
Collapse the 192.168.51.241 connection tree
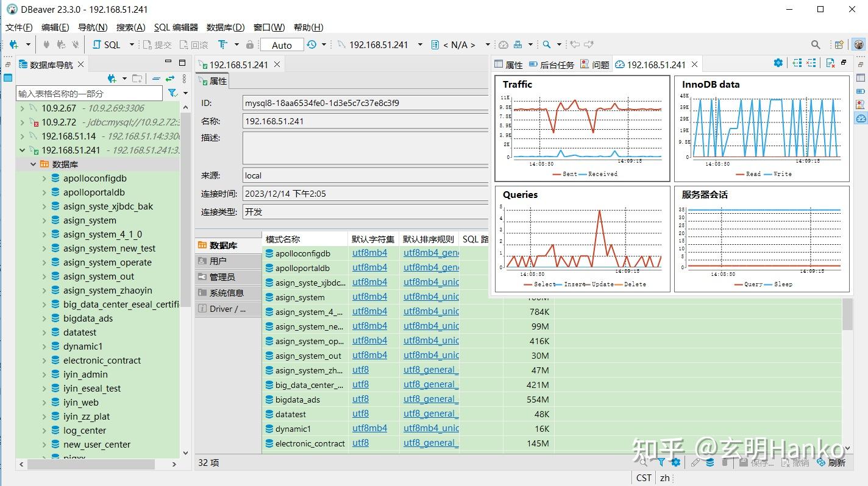point(23,150)
